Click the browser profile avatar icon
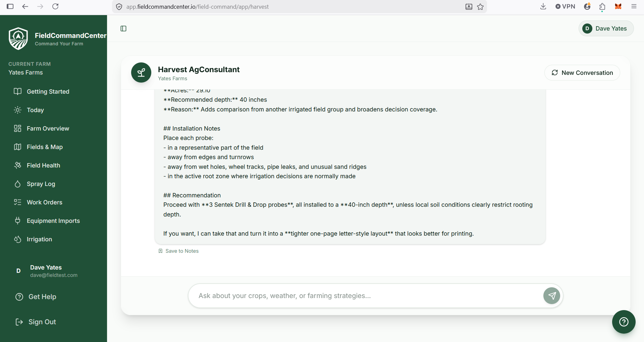Viewport: 644px width, 342px height. click(587, 6)
